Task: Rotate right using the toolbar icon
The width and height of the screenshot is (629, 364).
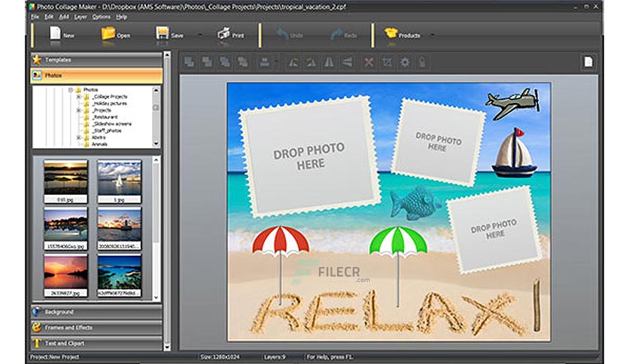Action: [x=311, y=62]
